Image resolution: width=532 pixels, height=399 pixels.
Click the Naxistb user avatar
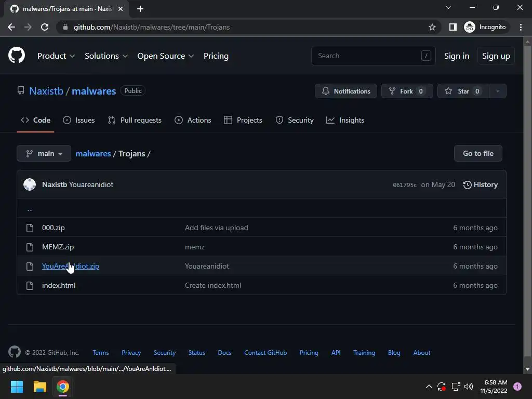coord(30,184)
